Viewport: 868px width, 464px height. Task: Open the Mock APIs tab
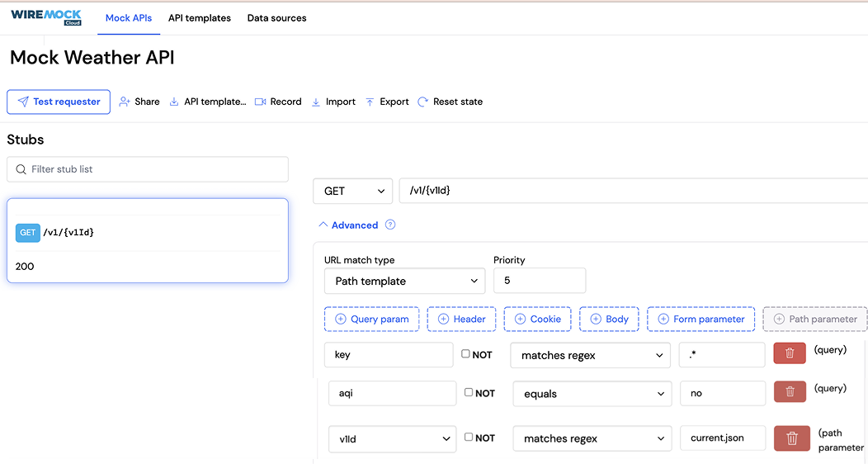click(x=129, y=17)
